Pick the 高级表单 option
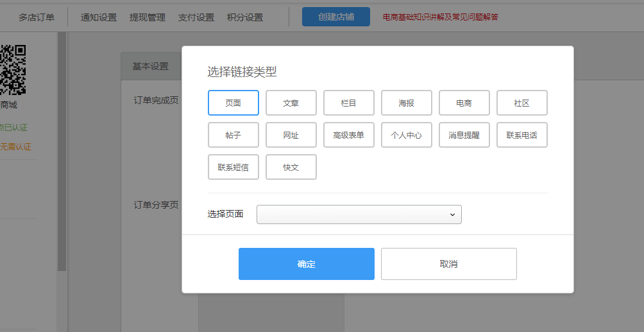This screenshot has height=332, width=644. 349,135
